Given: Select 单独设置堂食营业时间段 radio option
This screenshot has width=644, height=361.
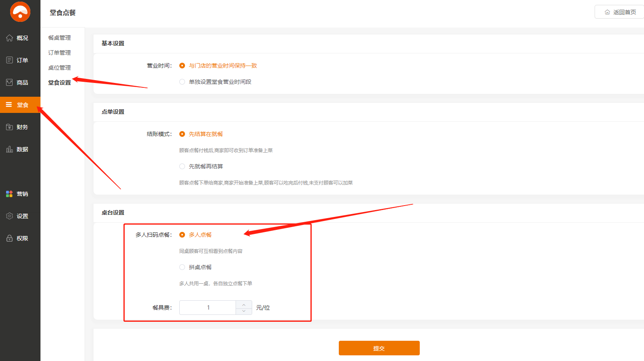Looking at the screenshot, I should [x=182, y=82].
